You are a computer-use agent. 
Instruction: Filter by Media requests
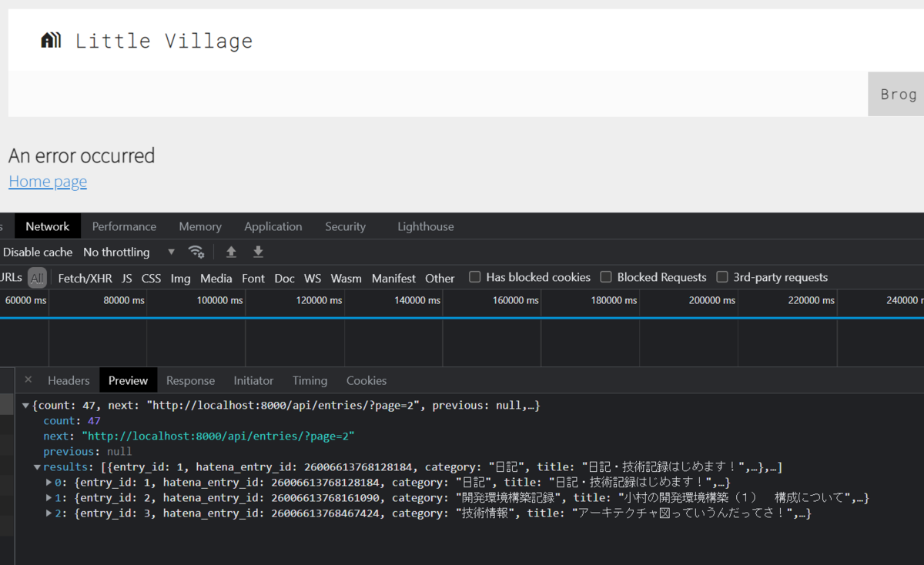pos(216,278)
